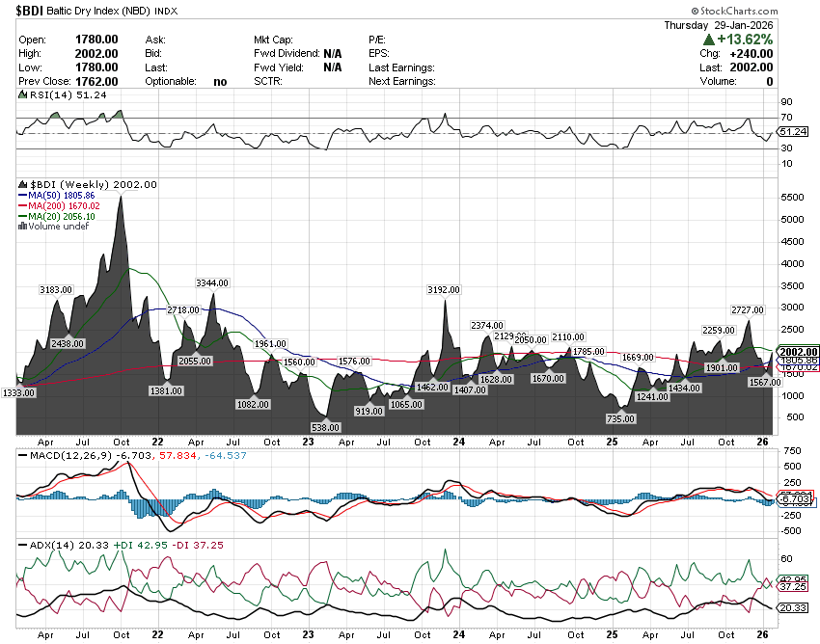Click the 2727.00 peak label
This screenshot has height=644, width=820.
point(748,309)
